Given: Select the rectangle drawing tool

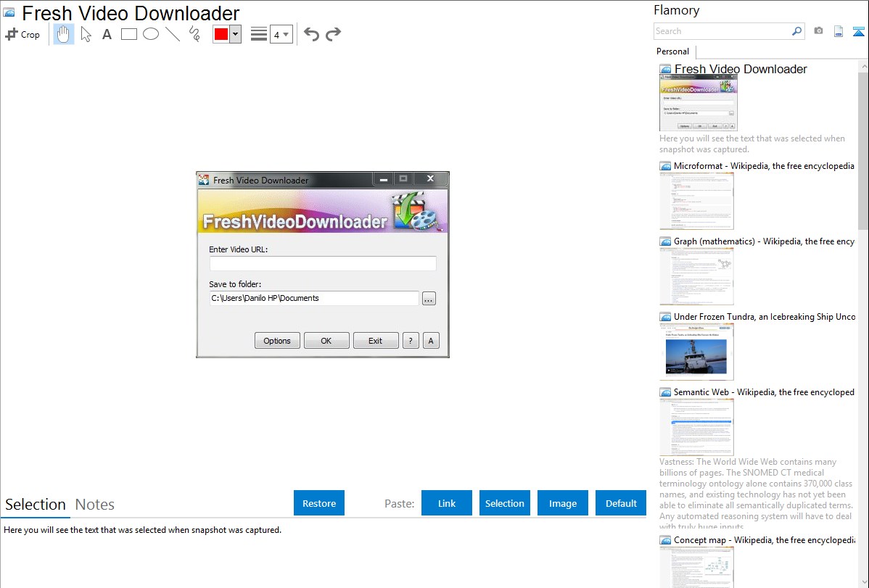Looking at the screenshot, I should coord(128,34).
